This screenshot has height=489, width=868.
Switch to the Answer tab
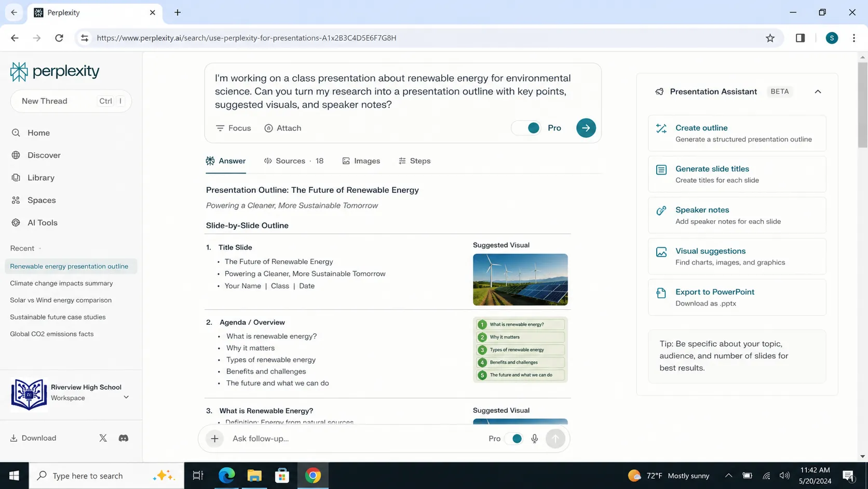pos(226,161)
